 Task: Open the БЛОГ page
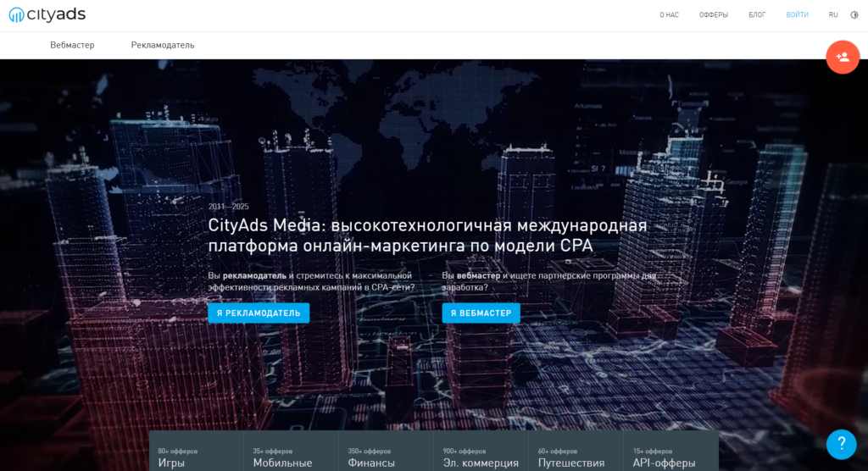tap(757, 15)
